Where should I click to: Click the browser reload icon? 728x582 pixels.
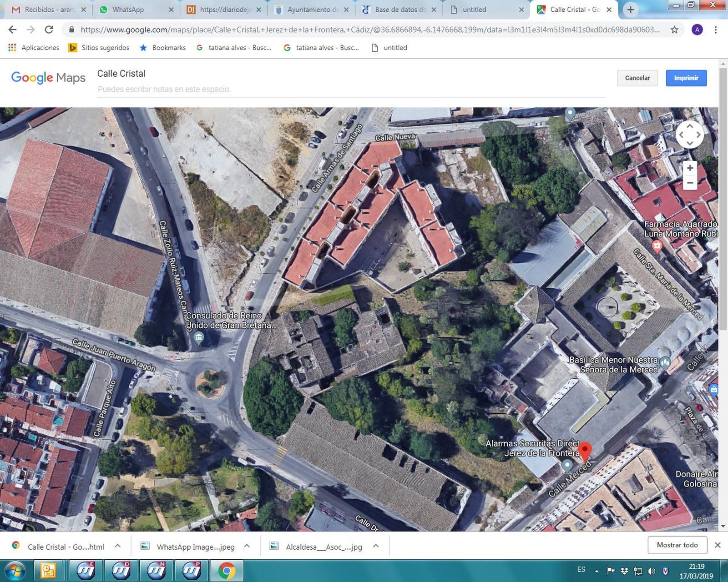click(x=49, y=30)
